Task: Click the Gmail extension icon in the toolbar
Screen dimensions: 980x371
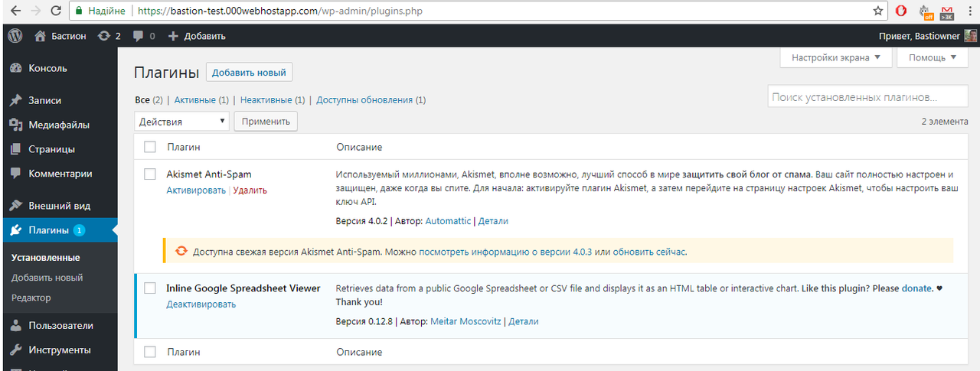Action: (946, 11)
